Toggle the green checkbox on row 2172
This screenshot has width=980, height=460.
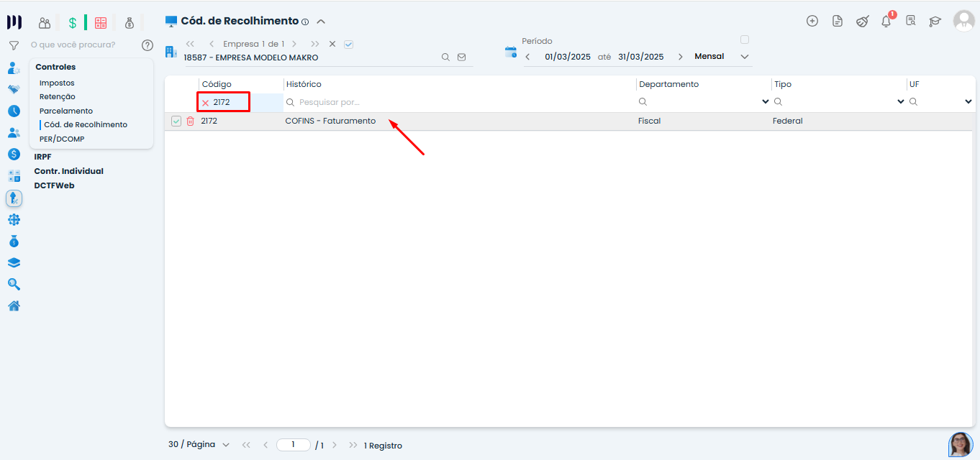pos(176,121)
